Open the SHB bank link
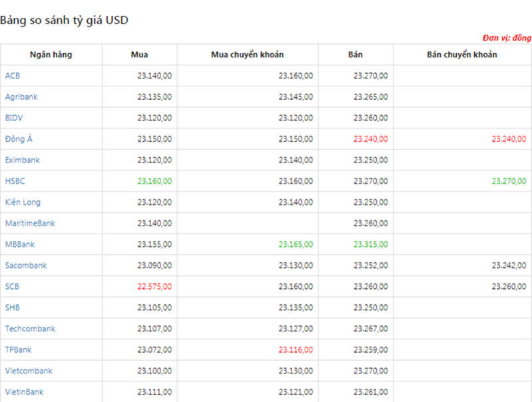 (13, 307)
